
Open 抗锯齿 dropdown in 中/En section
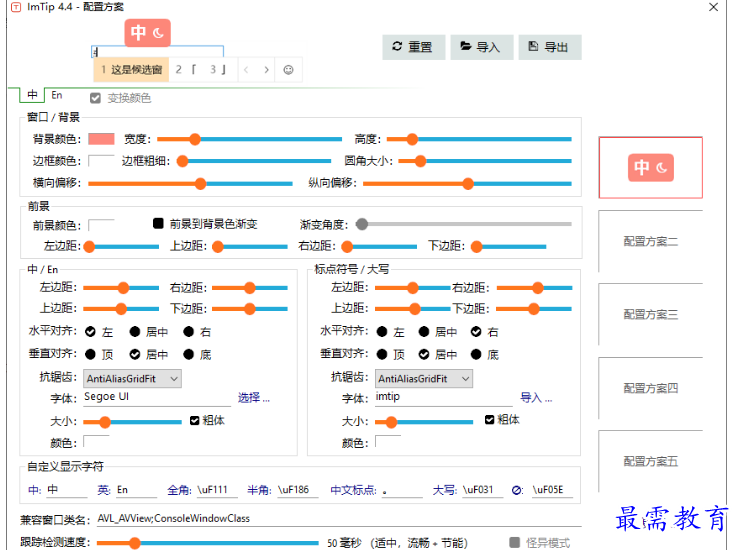tap(133, 378)
